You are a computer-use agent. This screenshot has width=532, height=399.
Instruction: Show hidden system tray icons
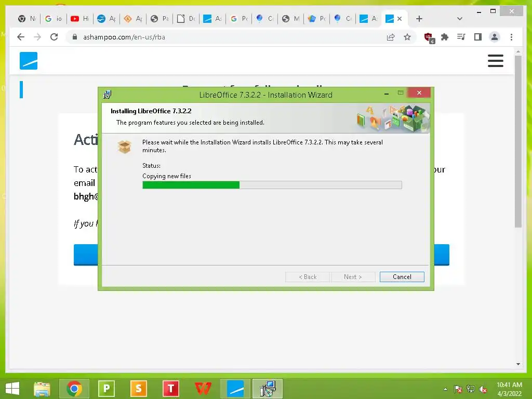pos(445,389)
